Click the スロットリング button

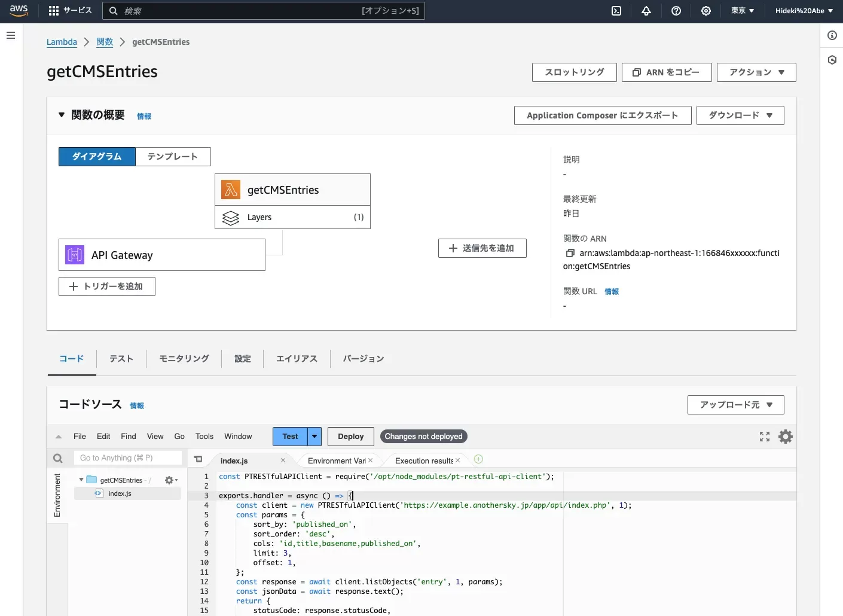[575, 72]
